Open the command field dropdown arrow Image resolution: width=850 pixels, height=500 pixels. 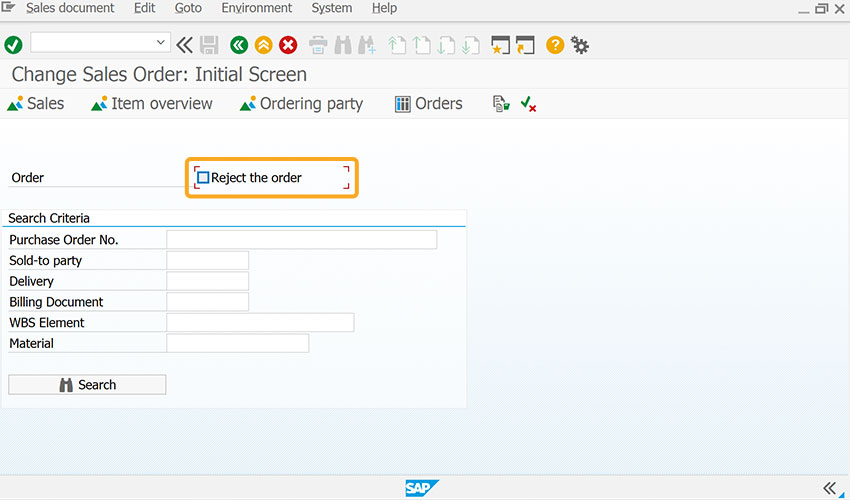point(160,42)
